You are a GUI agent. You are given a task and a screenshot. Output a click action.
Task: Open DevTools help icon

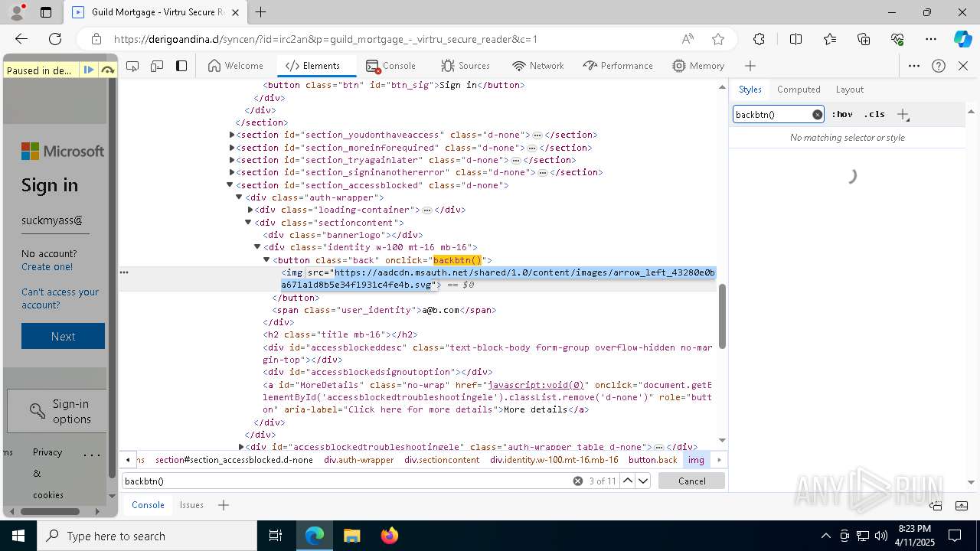click(939, 66)
